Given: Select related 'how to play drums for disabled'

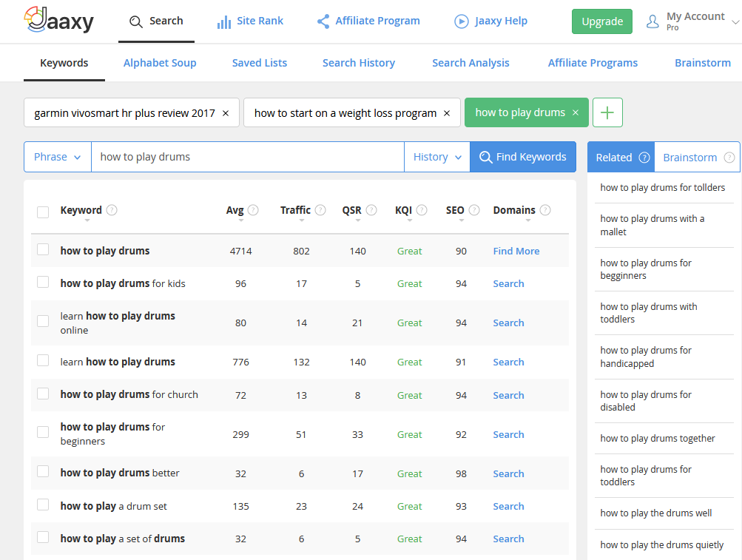Looking at the screenshot, I should point(646,401).
